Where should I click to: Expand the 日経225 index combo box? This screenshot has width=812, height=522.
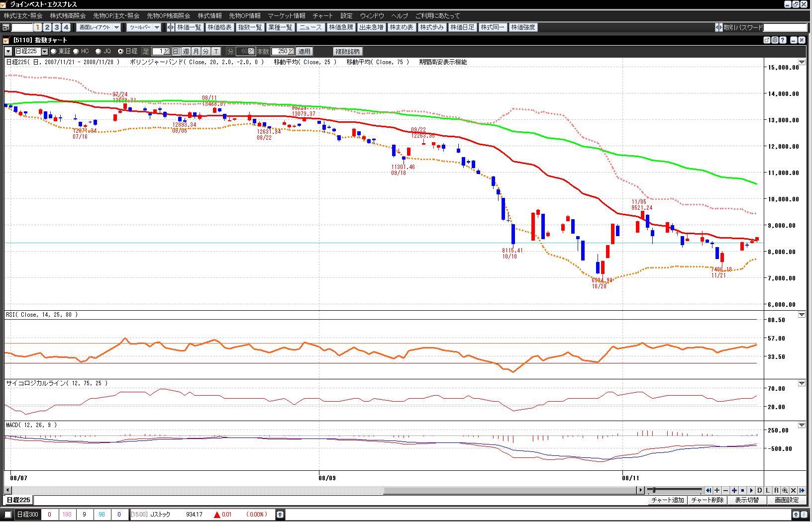point(44,51)
